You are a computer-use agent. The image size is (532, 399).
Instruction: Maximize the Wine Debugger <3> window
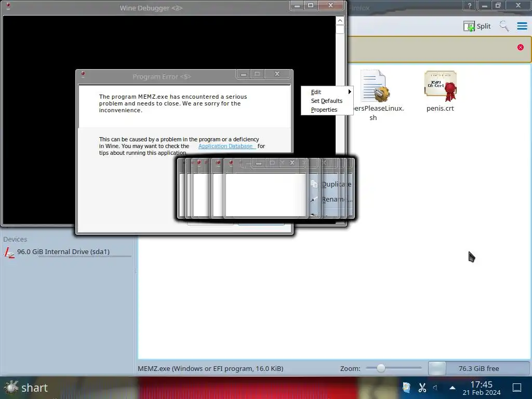pos(311,5)
